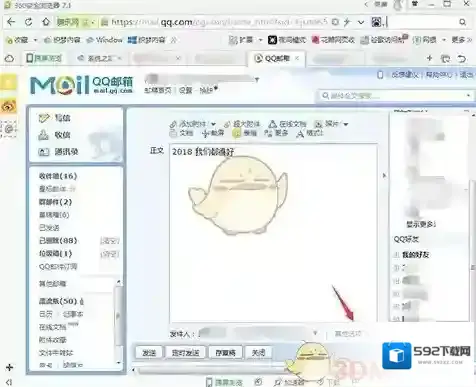Open the 草稿箱(6) drafts folder
Image resolution: width=476 pixels, height=387 pixels.
tap(54, 215)
